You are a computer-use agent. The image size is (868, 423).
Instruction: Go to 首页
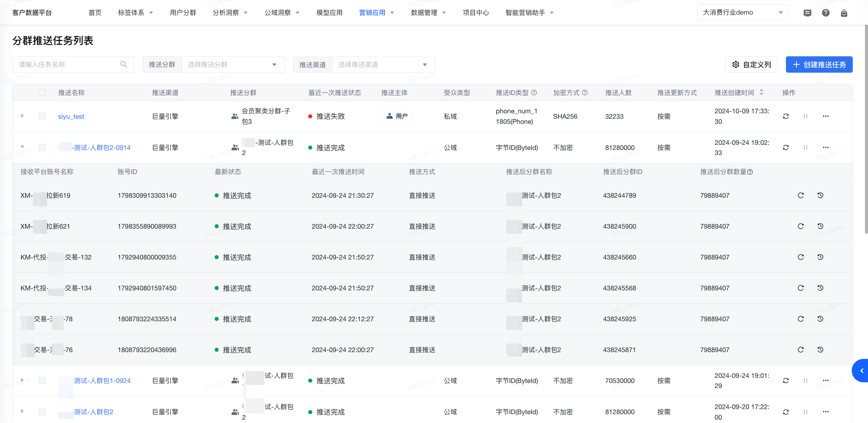click(95, 13)
